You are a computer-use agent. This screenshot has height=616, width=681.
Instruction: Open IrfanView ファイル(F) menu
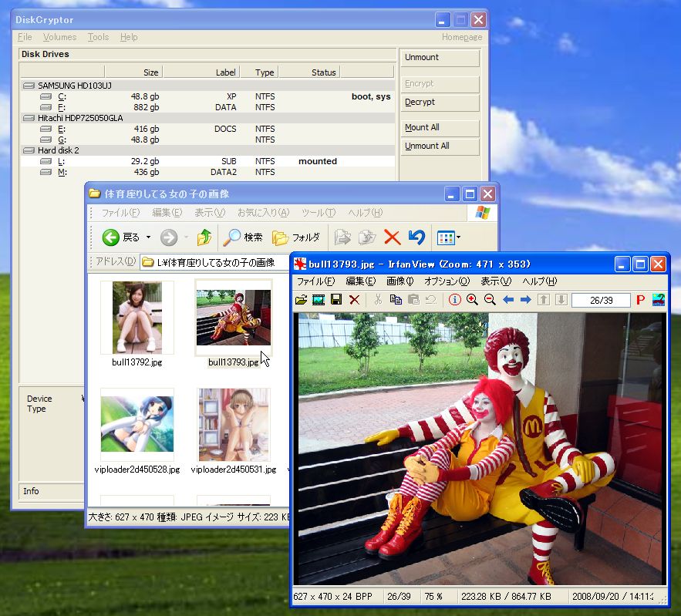[315, 281]
